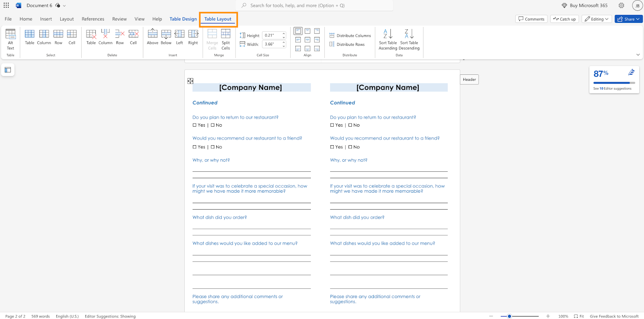Align cell content top left
This screenshot has height=319, width=644.
298,31
